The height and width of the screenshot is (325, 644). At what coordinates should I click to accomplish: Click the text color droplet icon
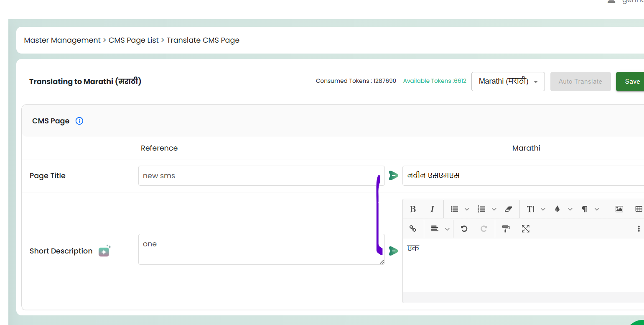tap(557, 209)
